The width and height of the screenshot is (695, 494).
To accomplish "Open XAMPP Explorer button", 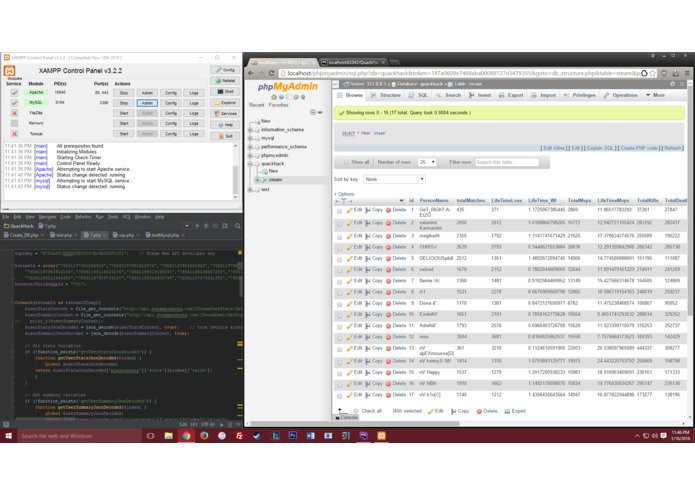I will [x=225, y=102].
